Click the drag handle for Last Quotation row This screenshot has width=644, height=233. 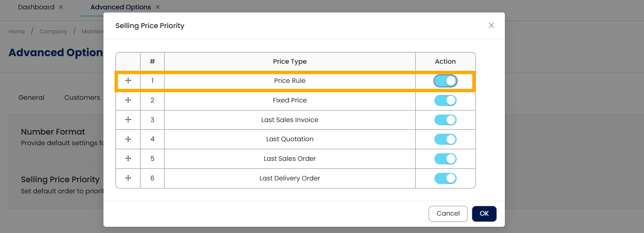(x=128, y=139)
